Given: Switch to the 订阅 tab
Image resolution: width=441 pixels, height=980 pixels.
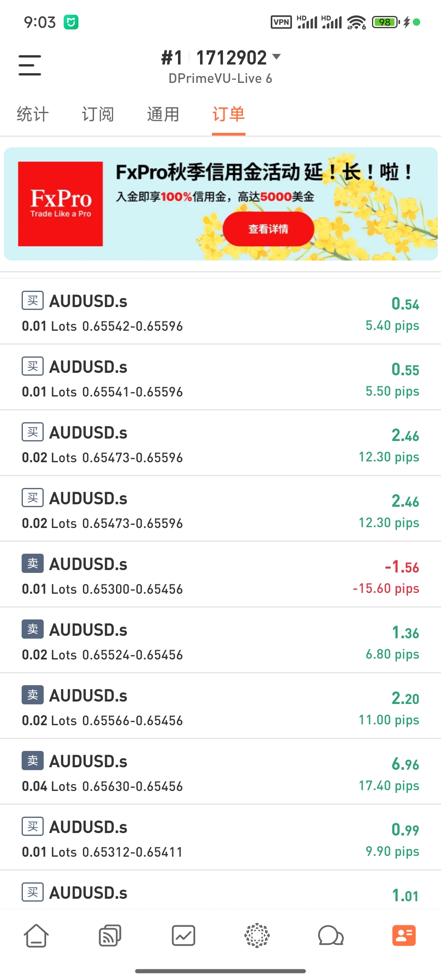Looking at the screenshot, I should pyautogui.click(x=98, y=114).
